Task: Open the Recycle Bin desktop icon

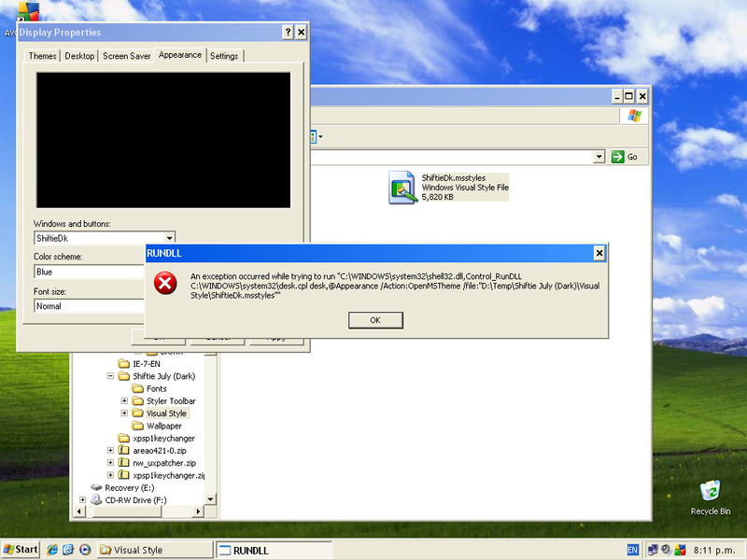Action: (711, 490)
